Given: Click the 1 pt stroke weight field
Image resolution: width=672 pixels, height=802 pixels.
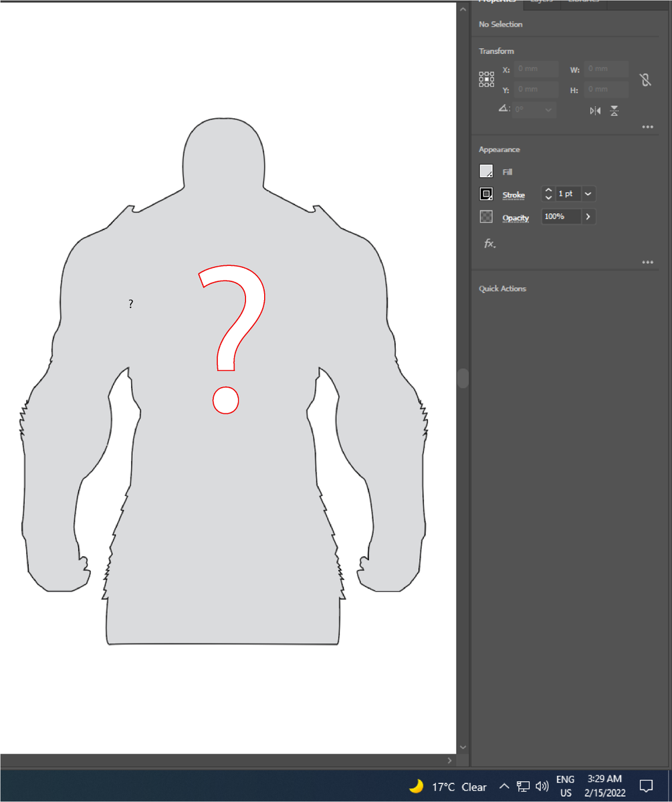Looking at the screenshot, I should [x=568, y=194].
